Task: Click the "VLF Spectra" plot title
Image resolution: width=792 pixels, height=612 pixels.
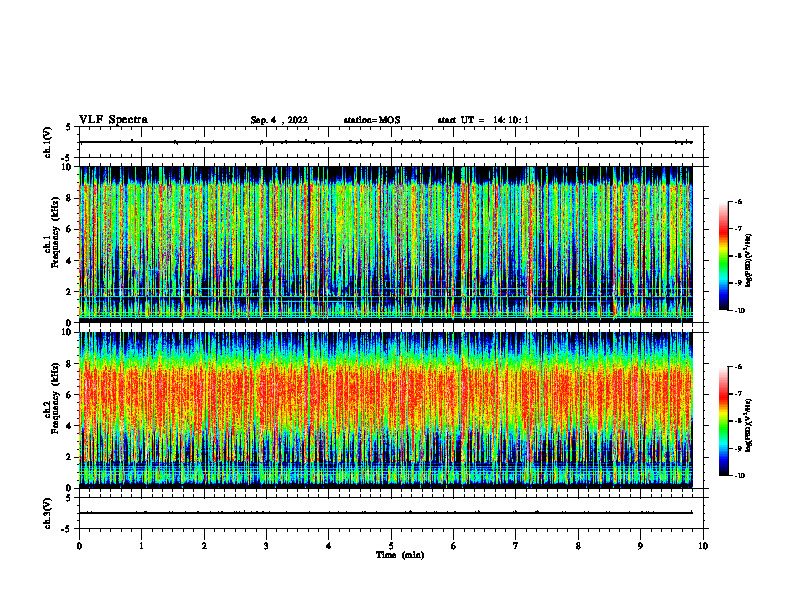Action: 113,120
